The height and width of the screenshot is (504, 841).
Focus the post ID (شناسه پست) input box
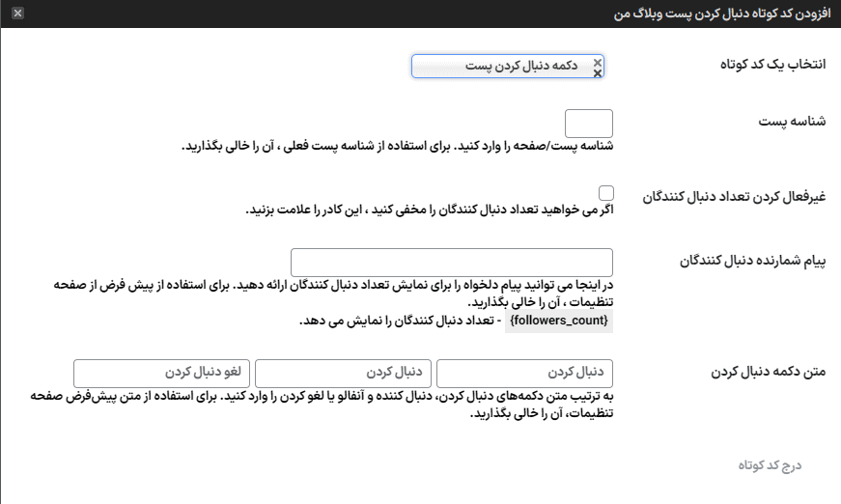tap(588, 124)
